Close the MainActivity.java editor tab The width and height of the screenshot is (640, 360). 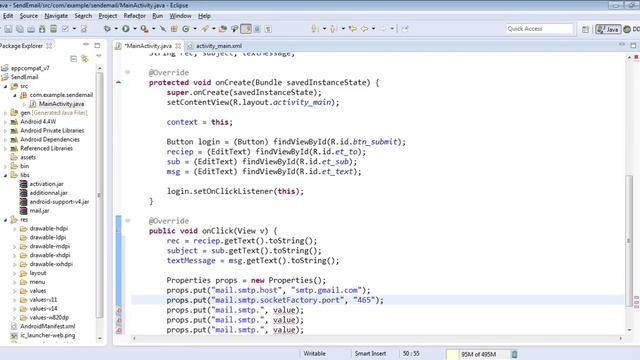pyautogui.click(x=178, y=46)
